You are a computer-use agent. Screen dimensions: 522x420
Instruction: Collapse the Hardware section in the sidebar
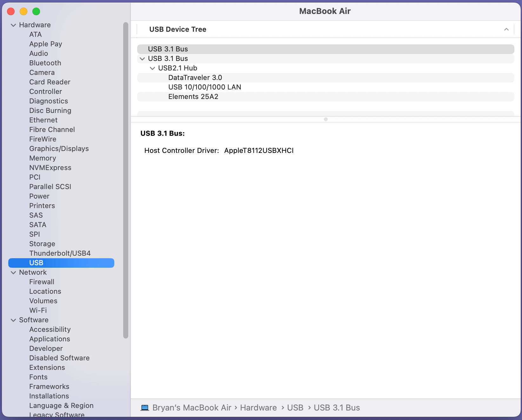tap(13, 25)
